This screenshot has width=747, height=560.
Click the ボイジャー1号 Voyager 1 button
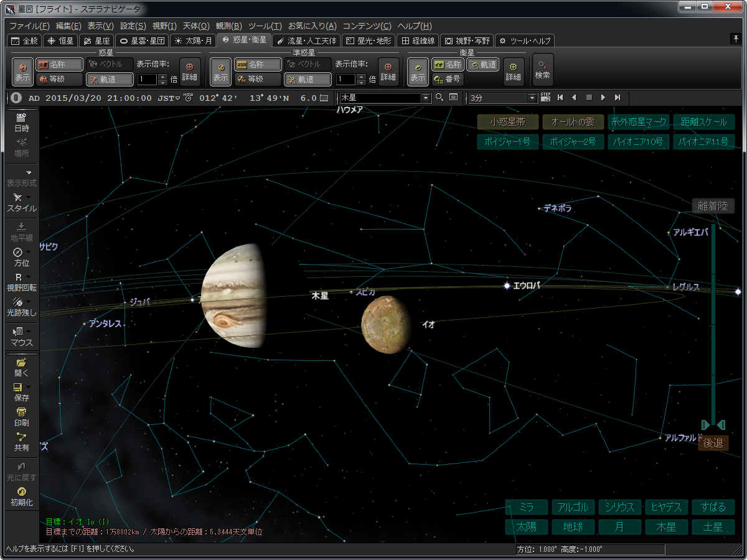coord(507,142)
